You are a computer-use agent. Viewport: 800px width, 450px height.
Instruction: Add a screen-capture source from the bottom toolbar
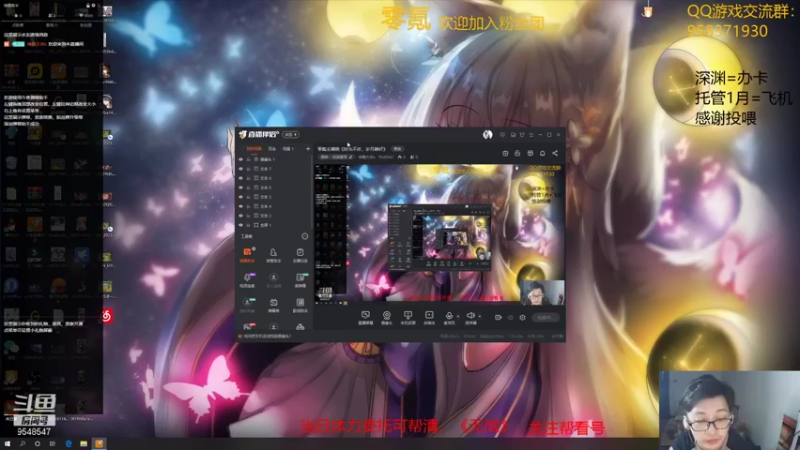coord(365,317)
